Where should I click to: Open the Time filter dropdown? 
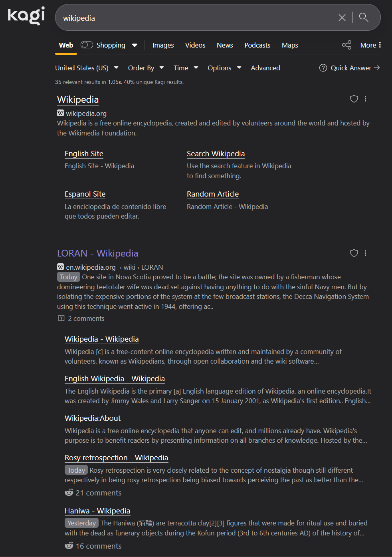pos(186,68)
